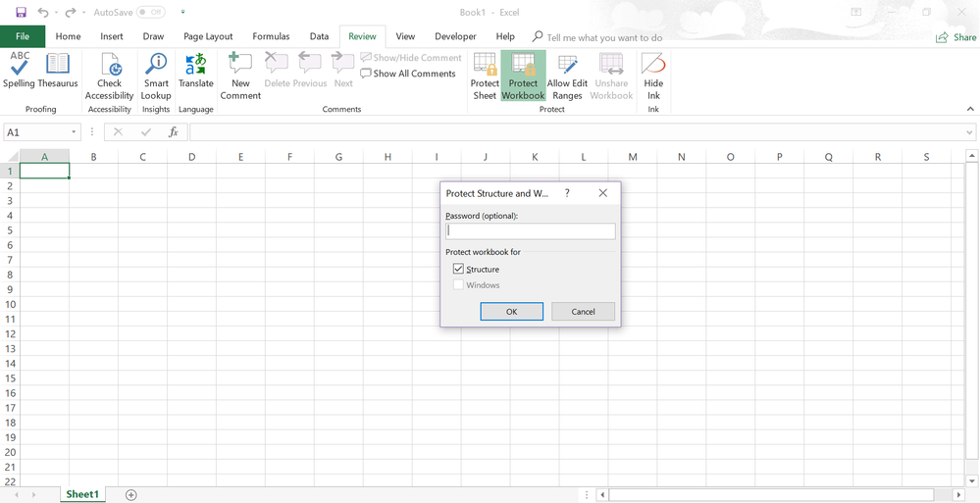Switch to the Developer tab
Screen dimensions: 980x503
pos(455,37)
